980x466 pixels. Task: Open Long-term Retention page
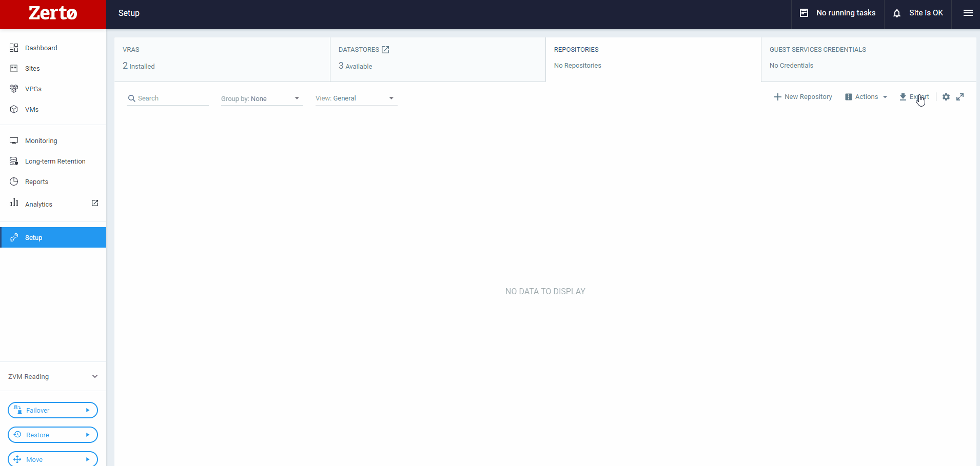[x=55, y=161]
